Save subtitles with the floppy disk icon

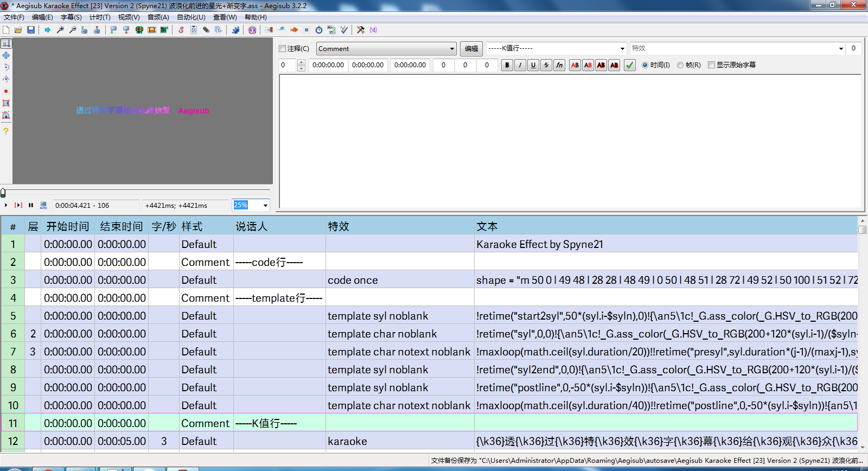coord(31,30)
